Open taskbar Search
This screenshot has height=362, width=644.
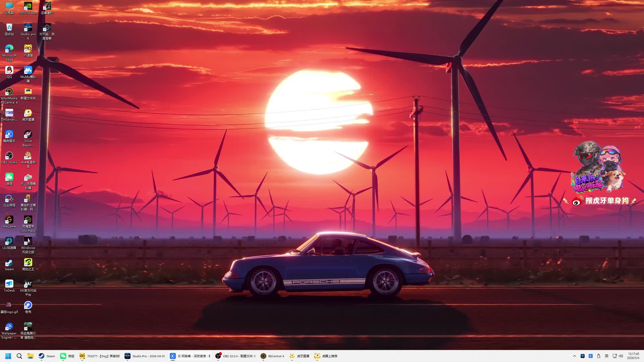coord(19,356)
